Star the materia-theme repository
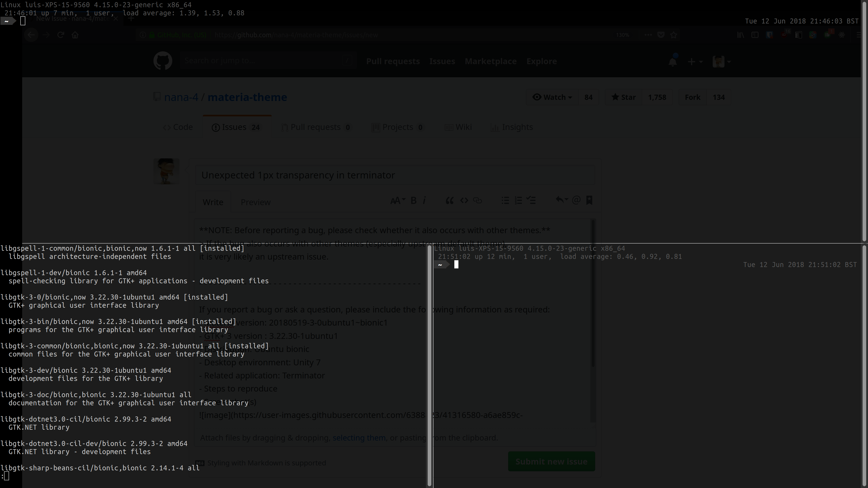Image resolution: width=868 pixels, height=488 pixels. pos(623,97)
